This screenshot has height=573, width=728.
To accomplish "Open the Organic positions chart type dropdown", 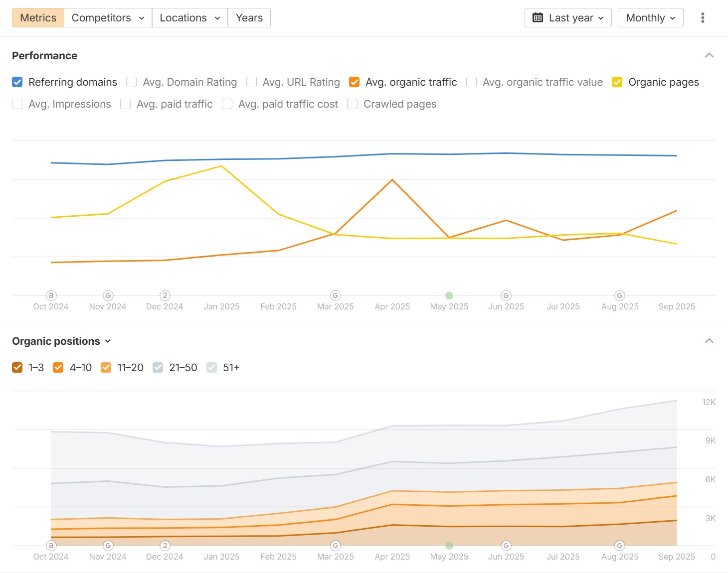I will pyautogui.click(x=61, y=341).
